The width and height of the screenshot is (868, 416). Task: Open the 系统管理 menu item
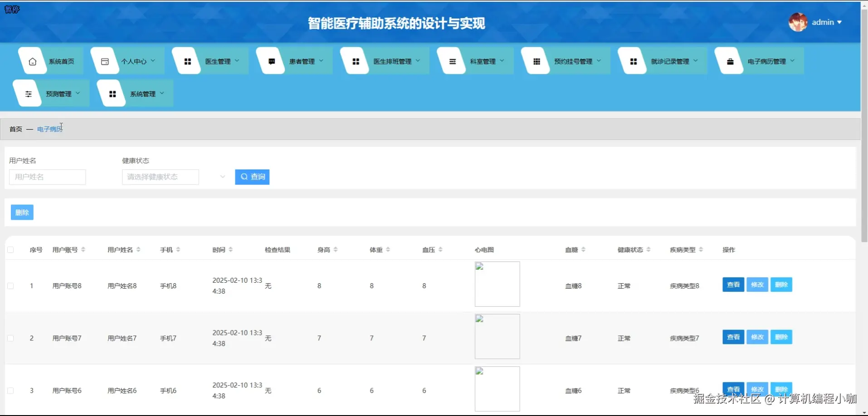(142, 93)
